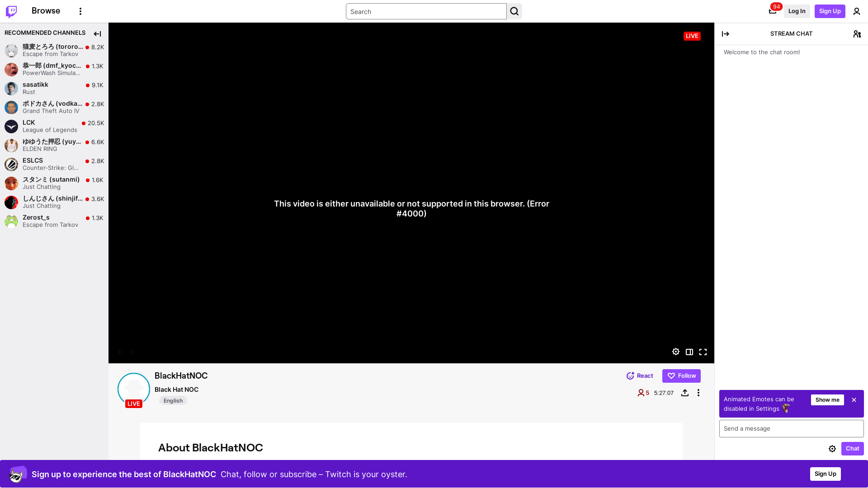868x488 pixels.
Task: Click the English language tag
Action: coord(173,400)
